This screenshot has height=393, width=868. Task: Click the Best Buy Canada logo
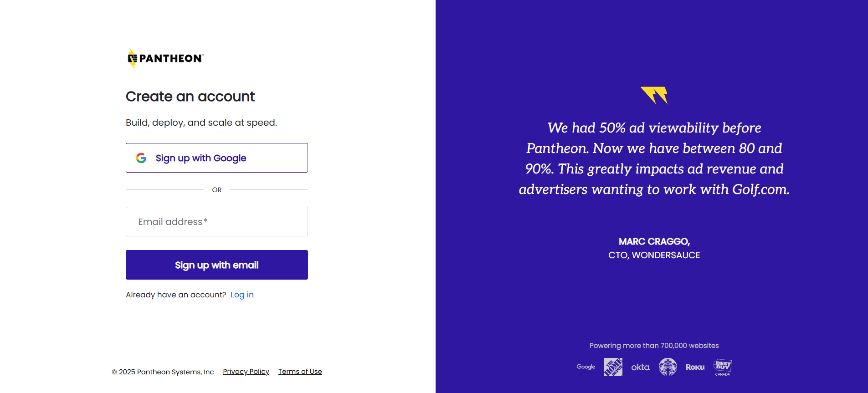[723, 367]
